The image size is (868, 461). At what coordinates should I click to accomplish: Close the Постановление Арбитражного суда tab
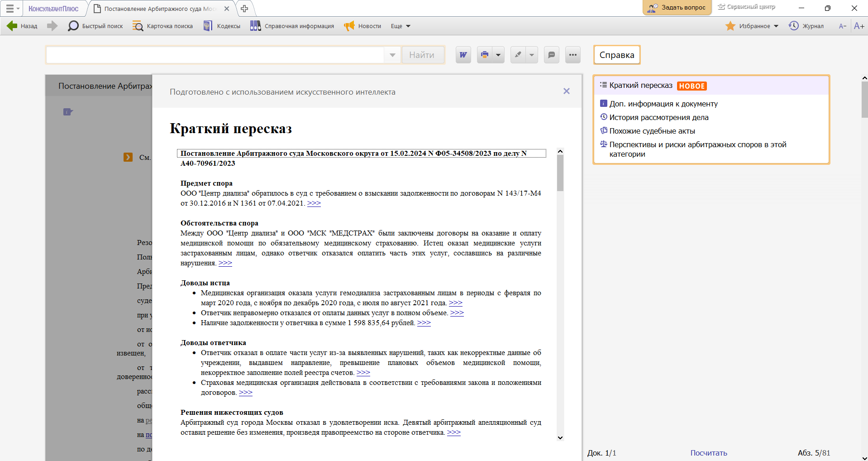(x=227, y=9)
